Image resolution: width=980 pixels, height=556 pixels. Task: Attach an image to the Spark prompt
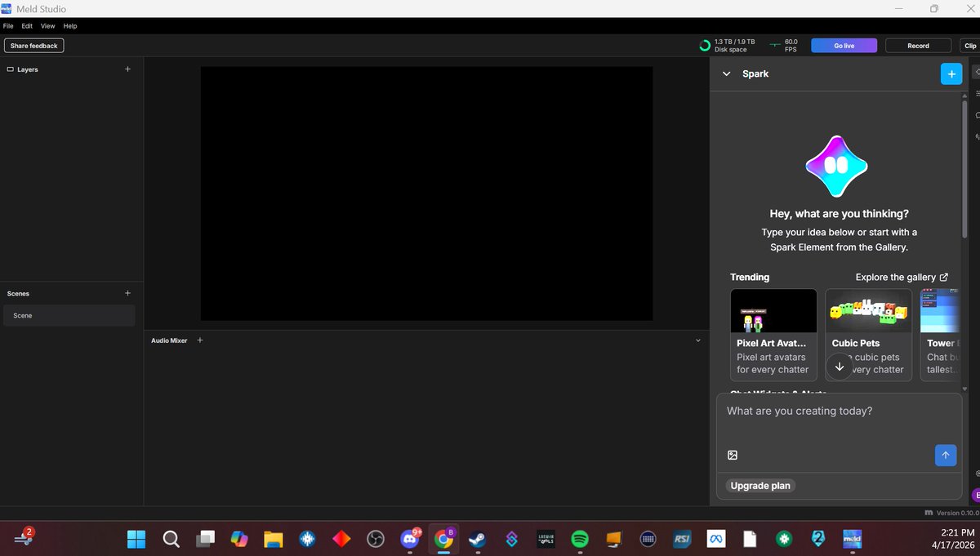pos(733,456)
